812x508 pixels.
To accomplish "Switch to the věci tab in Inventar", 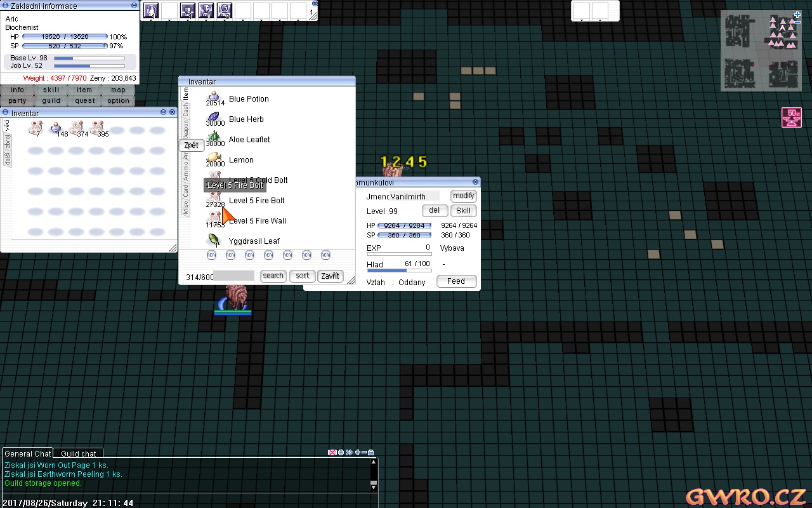I will tap(7, 124).
